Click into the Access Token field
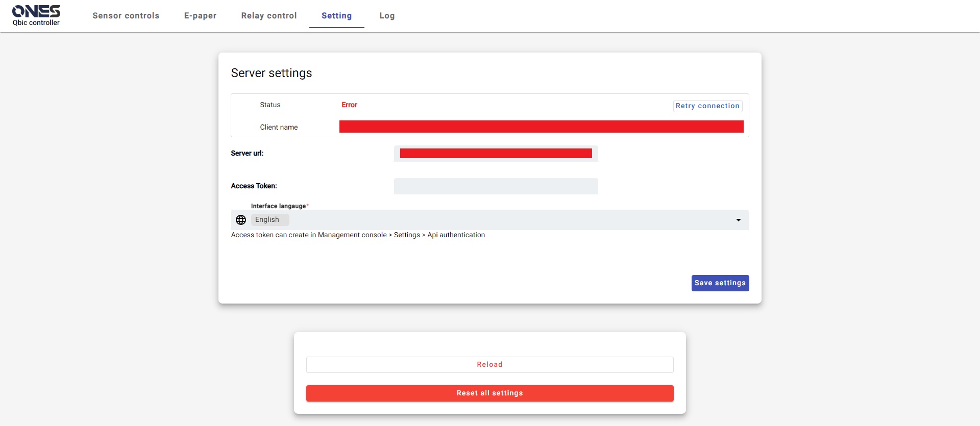This screenshot has width=980, height=426. [496, 186]
